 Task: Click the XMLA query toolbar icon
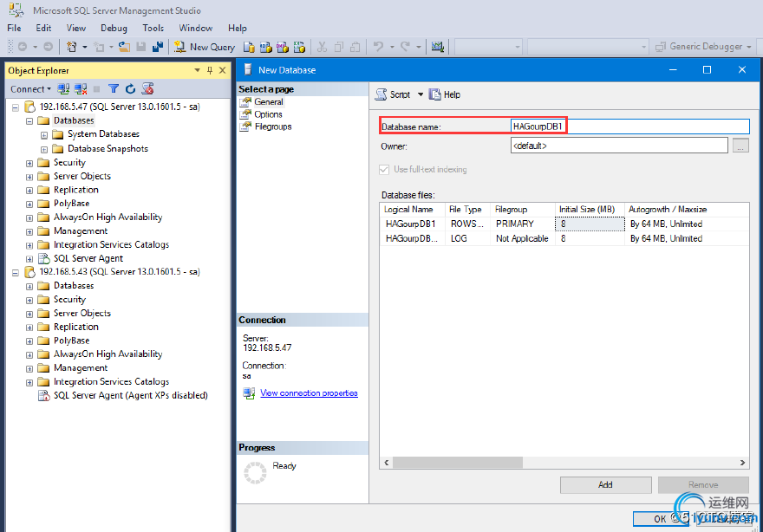(x=299, y=47)
